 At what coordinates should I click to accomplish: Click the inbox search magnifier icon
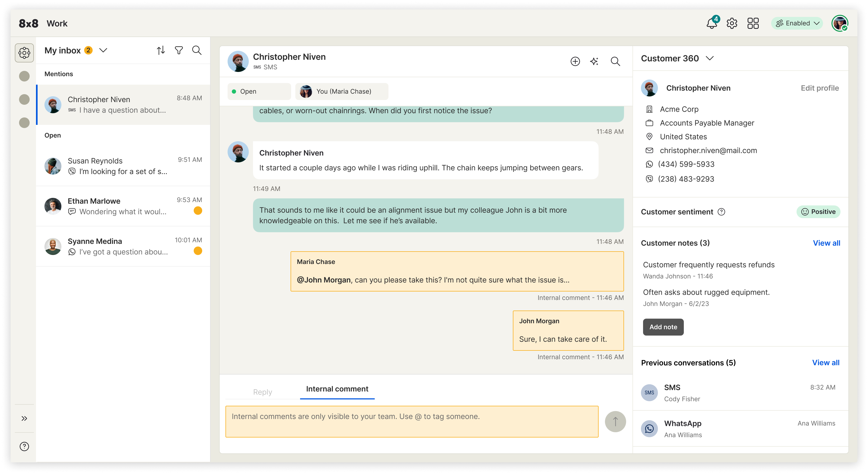[196, 50]
